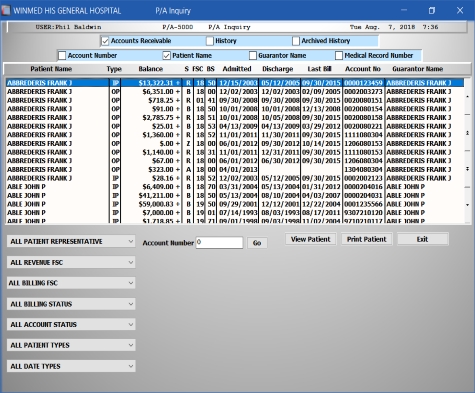Viewport: 475px width, 393px height.
Task: Click the Discharge column header
Action: [278, 69]
